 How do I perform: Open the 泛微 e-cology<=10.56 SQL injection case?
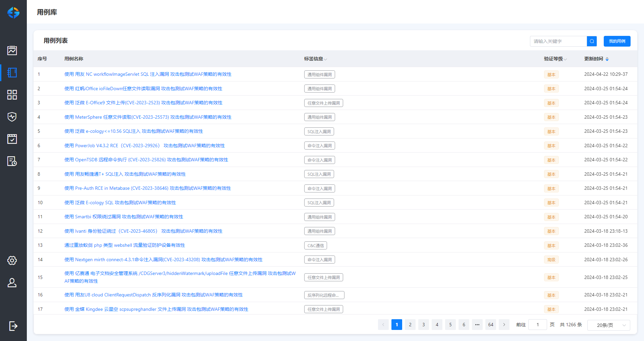point(133,131)
